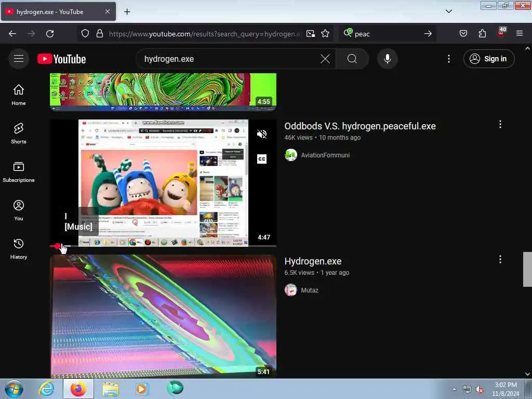Click the Mutaz channel avatar

pos(291,290)
